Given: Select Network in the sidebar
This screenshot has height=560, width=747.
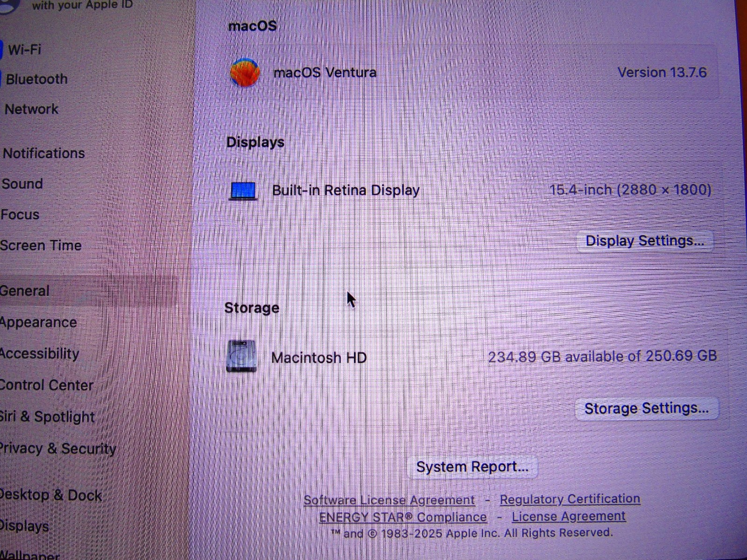Looking at the screenshot, I should pos(31,109).
